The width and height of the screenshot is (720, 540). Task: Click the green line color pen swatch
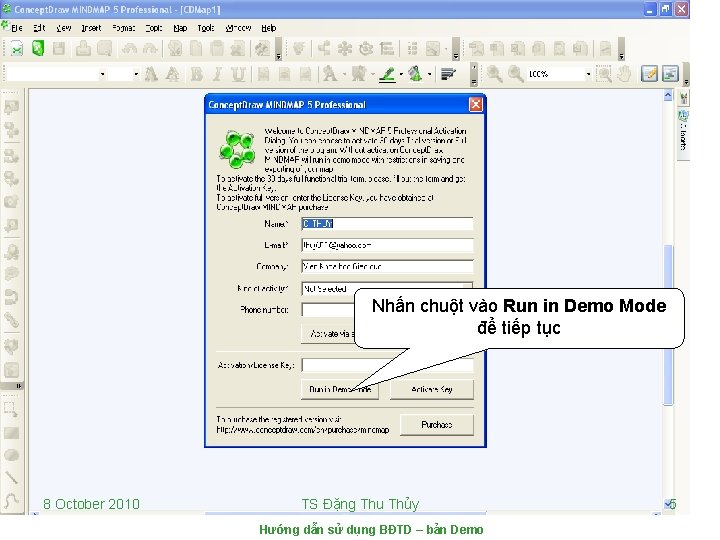(x=387, y=74)
